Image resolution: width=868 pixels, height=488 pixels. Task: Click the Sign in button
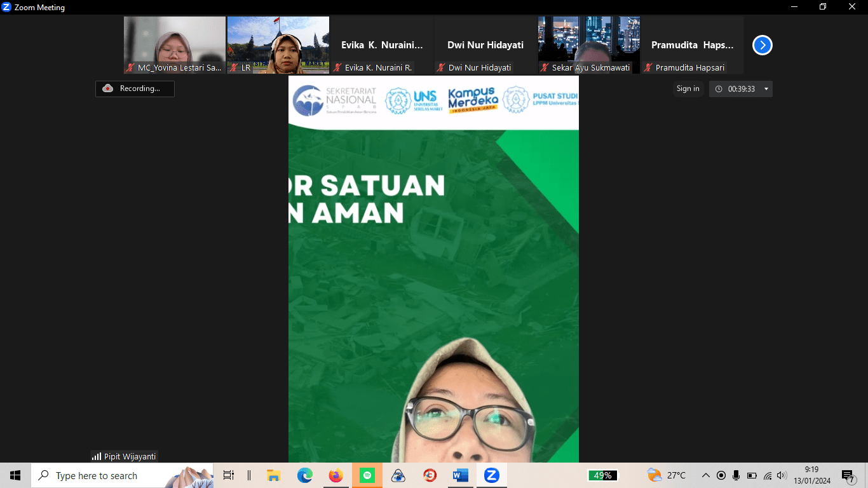point(688,89)
